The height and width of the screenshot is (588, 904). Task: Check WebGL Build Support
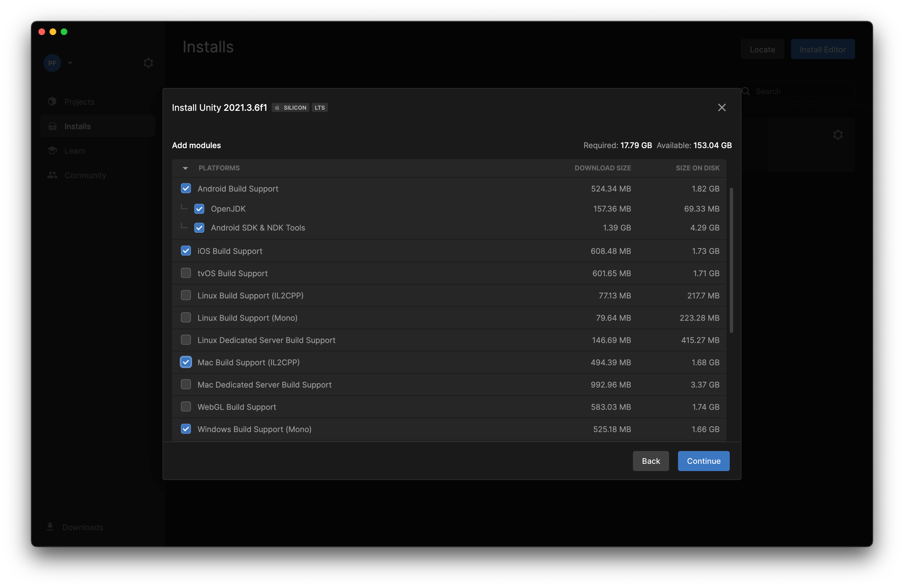[186, 406]
